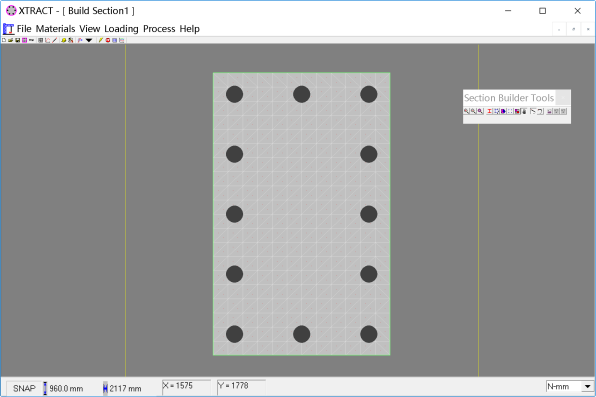The width and height of the screenshot is (596, 397).
Task: Click the pointer select tool in Section Builder Tools
Action: (x=533, y=111)
